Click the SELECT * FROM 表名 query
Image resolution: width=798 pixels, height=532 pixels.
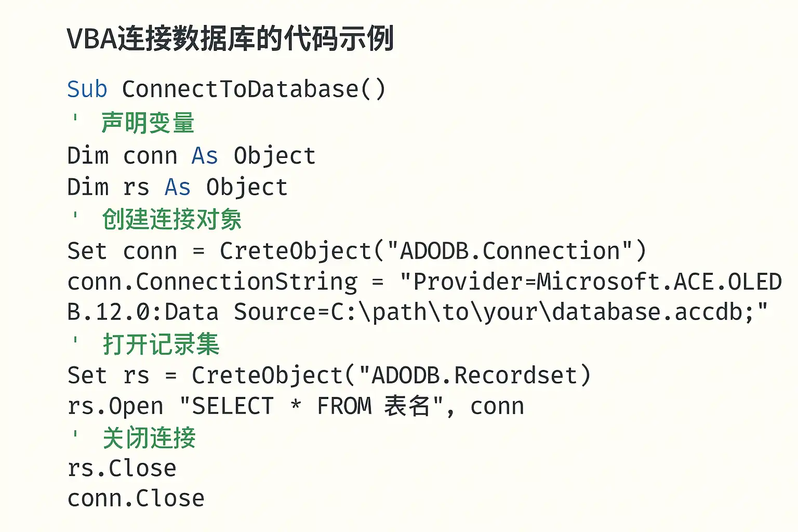(x=312, y=406)
